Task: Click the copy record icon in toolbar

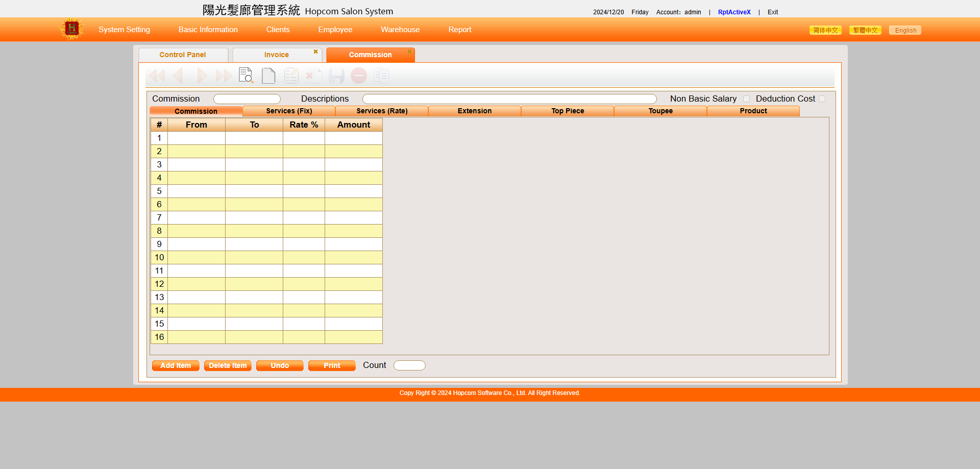Action: click(x=381, y=76)
